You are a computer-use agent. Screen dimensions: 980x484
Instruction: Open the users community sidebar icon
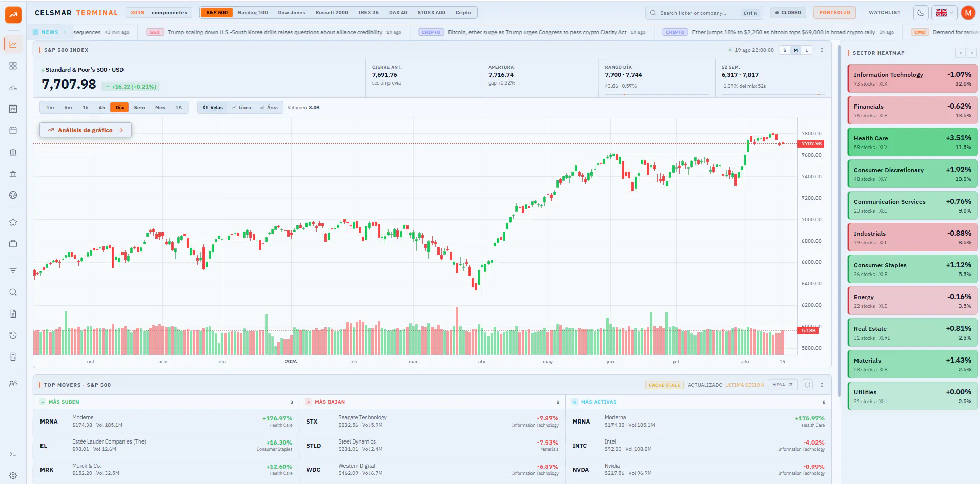coord(13,384)
